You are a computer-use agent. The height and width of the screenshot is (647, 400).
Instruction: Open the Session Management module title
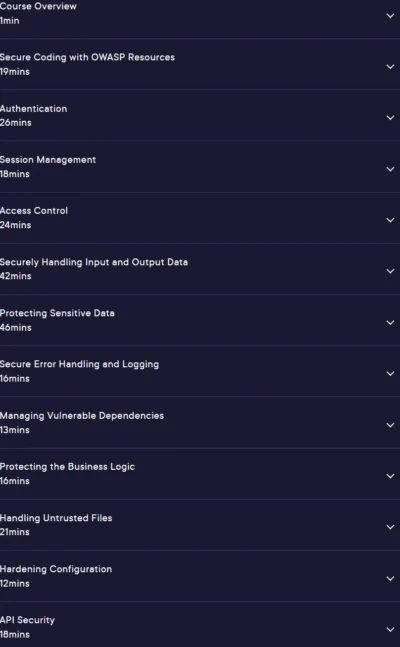pos(48,160)
